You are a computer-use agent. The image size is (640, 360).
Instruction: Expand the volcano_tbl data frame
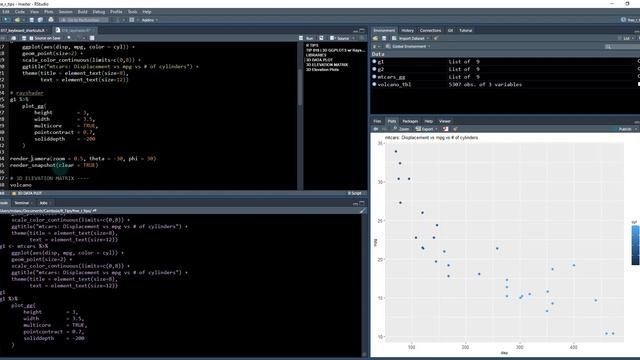click(x=374, y=84)
